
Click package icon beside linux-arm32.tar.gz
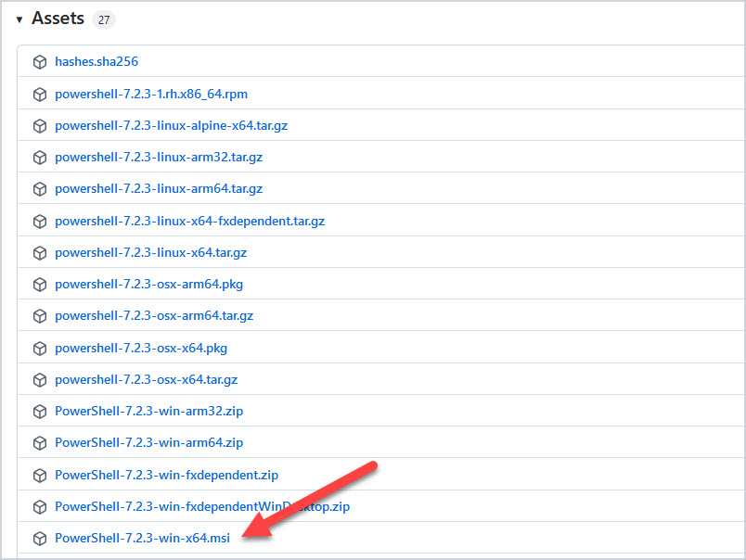[x=40, y=158]
